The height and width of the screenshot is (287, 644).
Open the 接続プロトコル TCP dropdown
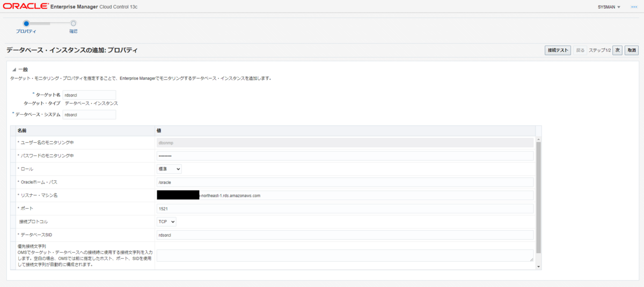click(x=166, y=222)
